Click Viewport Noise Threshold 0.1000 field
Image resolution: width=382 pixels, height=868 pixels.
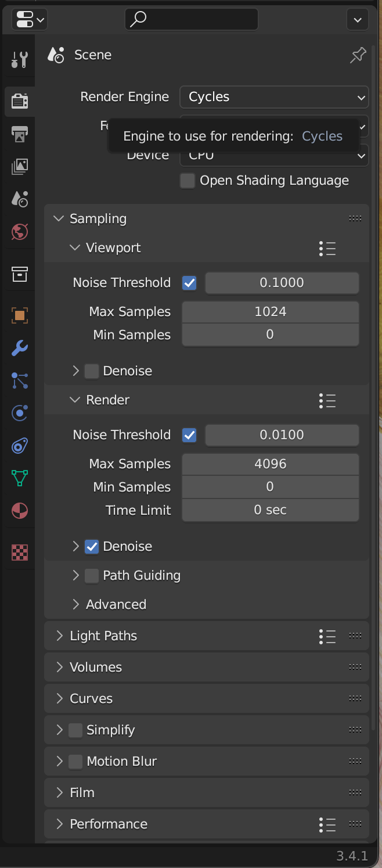[282, 283]
